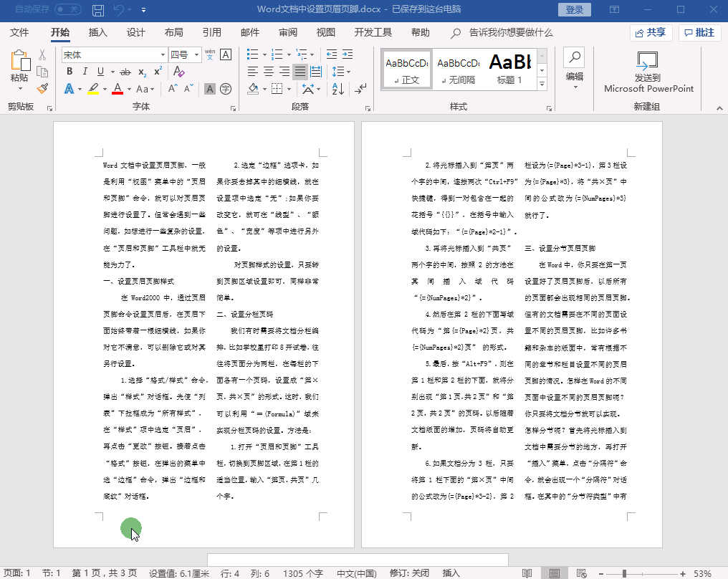Click the 共享 share button

[650, 32]
